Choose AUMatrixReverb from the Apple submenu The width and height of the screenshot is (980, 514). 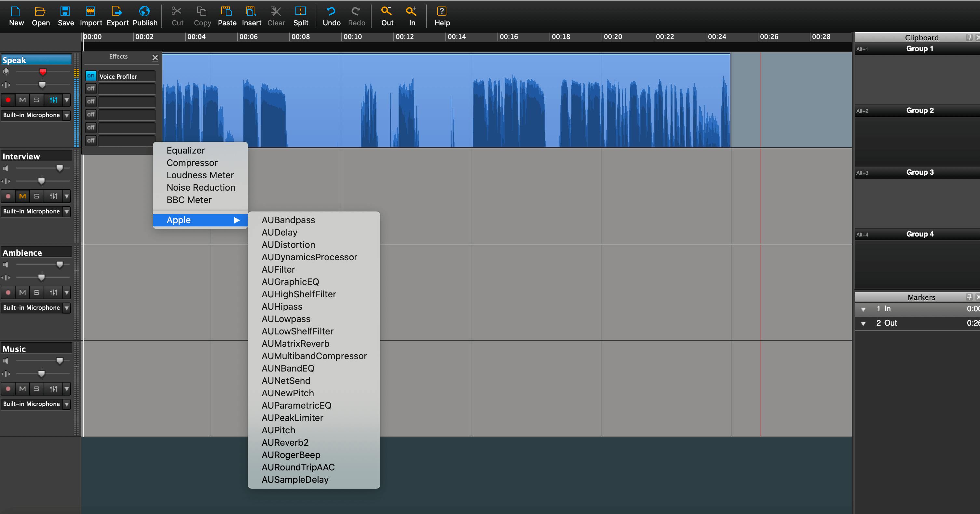coord(296,344)
